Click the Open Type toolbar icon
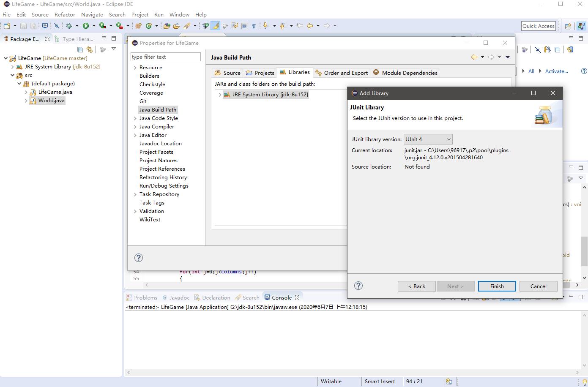Screen dimensions: 588x387 (167, 26)
